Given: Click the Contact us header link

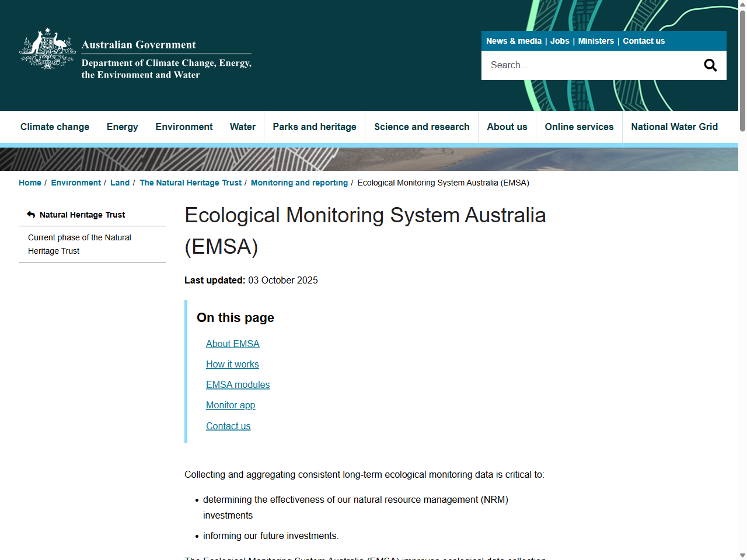Looking at the screenshot, I should click(x=644, y=41).
